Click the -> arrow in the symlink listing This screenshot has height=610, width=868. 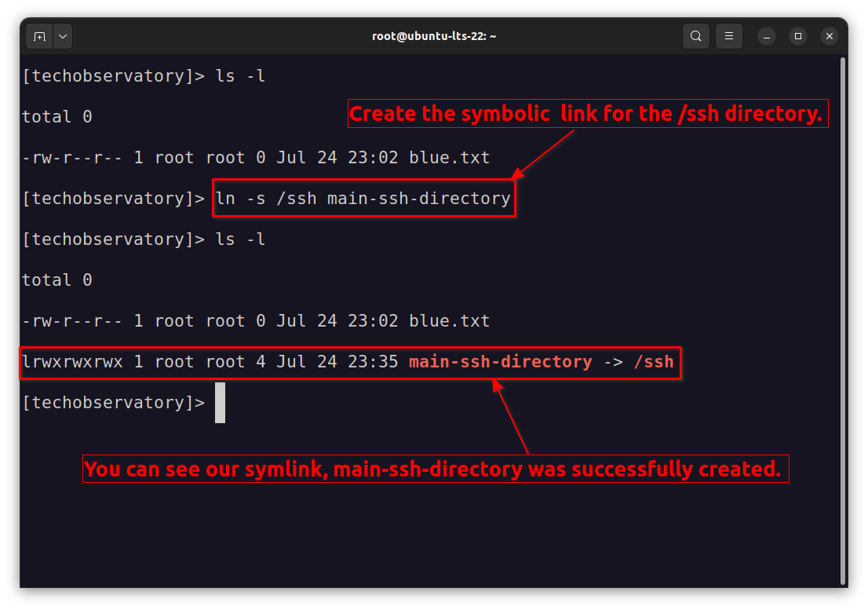[x=615, y=362]
